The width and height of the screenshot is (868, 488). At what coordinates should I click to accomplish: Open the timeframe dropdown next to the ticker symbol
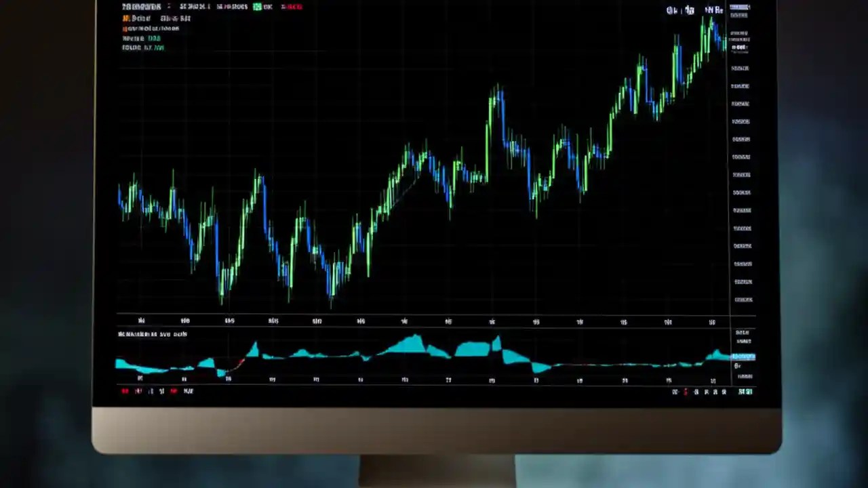168,7
